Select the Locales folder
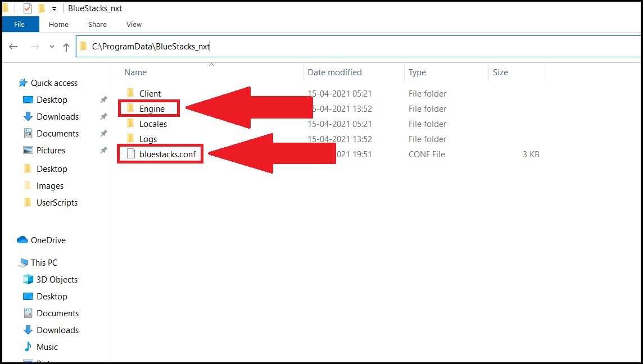643x364 pixels. tap(153, 124)
